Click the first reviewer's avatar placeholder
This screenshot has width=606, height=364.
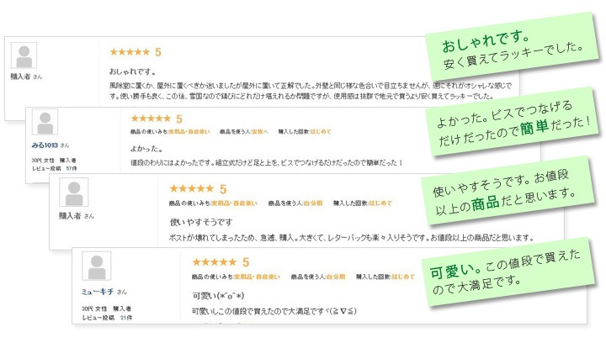click(x=25, y=56)
